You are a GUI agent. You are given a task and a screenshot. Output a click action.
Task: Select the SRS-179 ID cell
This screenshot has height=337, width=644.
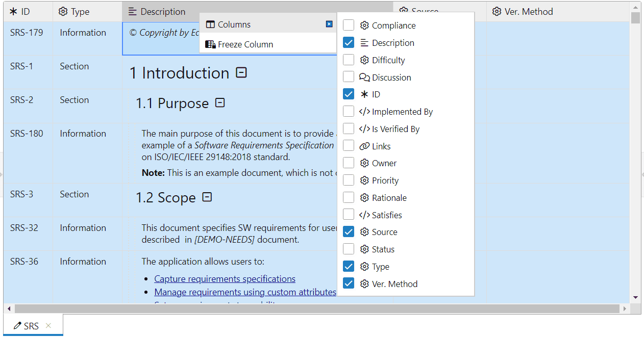(28, 38)
